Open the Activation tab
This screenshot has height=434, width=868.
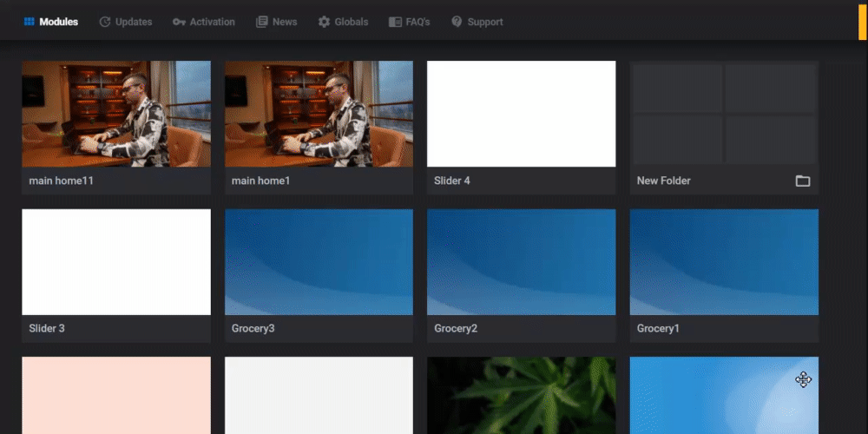point(204,23)
